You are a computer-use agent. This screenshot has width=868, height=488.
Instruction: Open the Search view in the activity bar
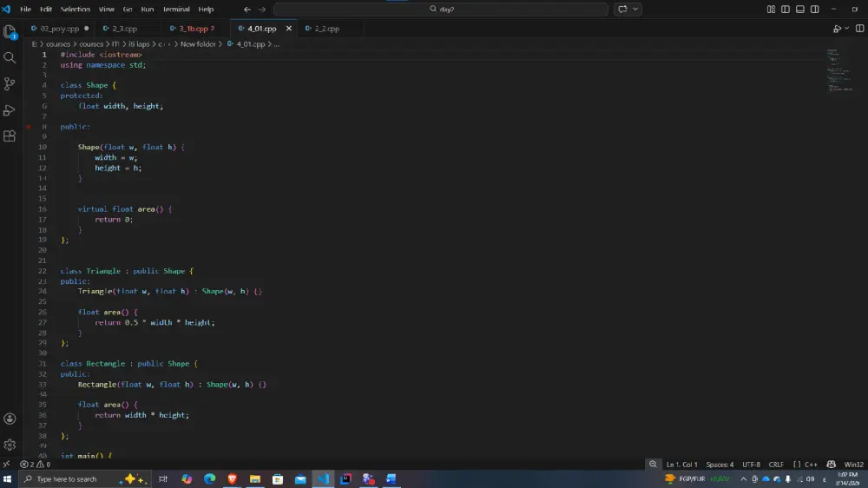10,57
